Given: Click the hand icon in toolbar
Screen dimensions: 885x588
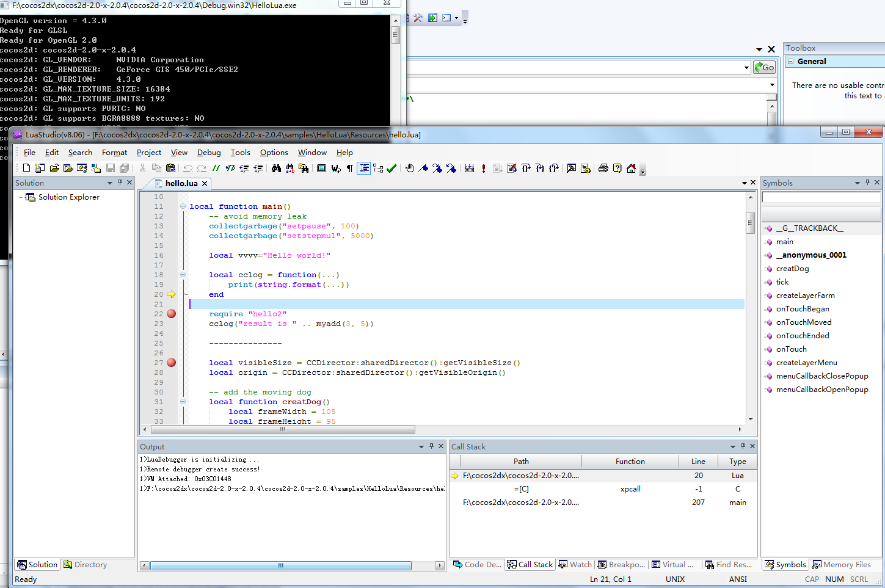Looking at the screenshot, I should pyautogui.click(x=409, y=169).
